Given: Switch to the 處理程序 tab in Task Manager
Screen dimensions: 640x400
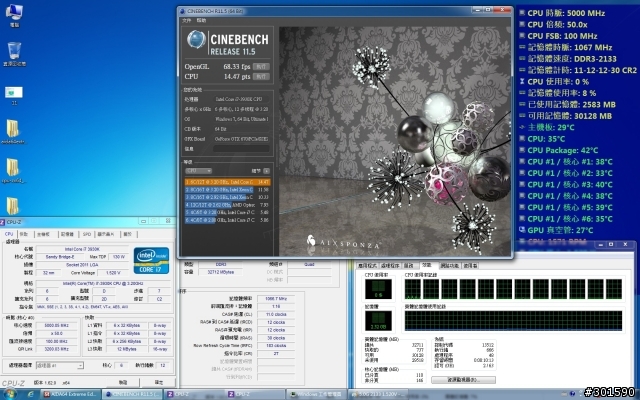Looking at the screenshot, I should (x=390, y=266).
